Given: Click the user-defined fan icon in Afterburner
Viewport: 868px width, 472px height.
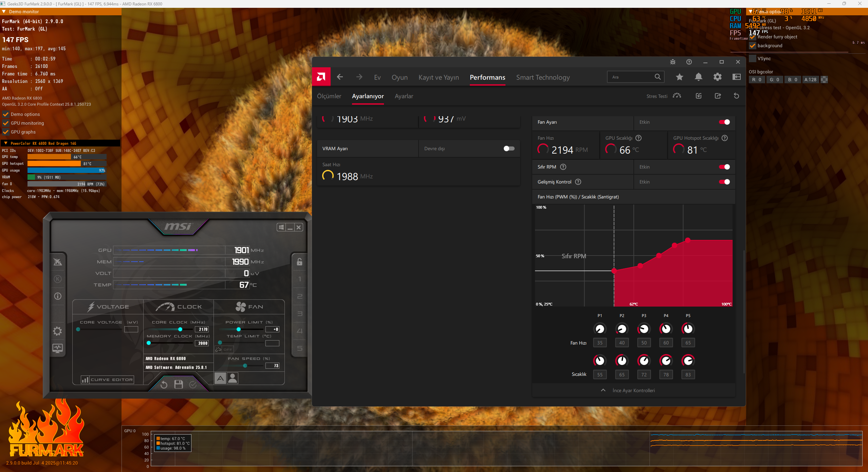Looking at the screenshot, I should 233,378.
